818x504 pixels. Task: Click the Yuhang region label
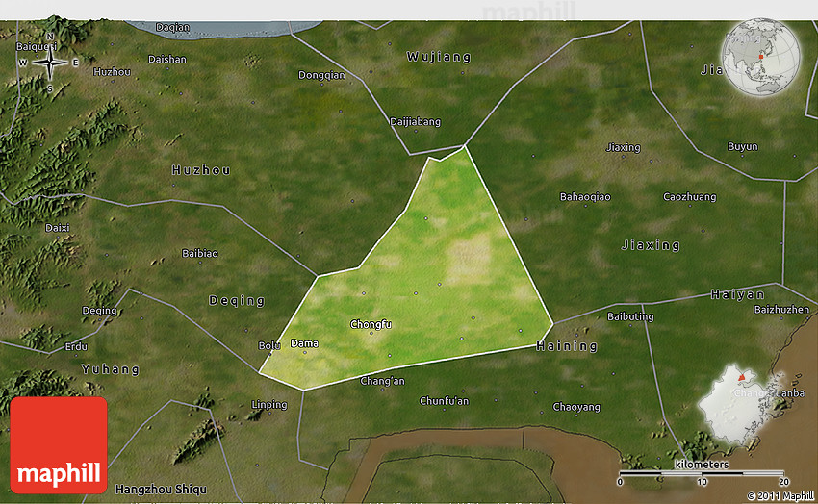(x=110, y=369)
